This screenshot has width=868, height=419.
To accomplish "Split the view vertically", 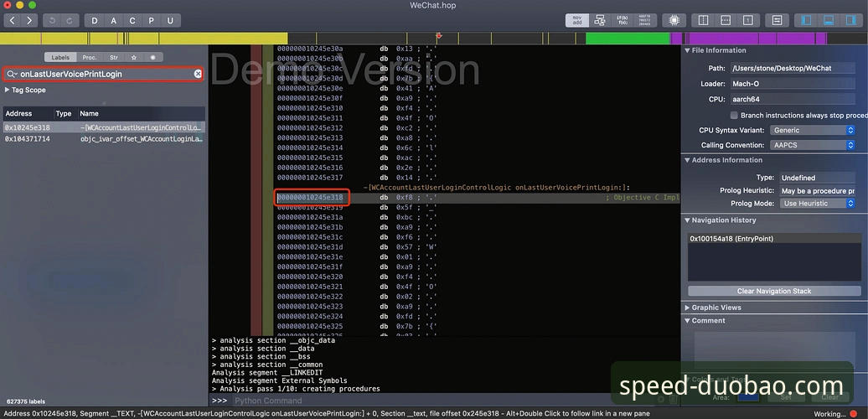I will (703, 20).
